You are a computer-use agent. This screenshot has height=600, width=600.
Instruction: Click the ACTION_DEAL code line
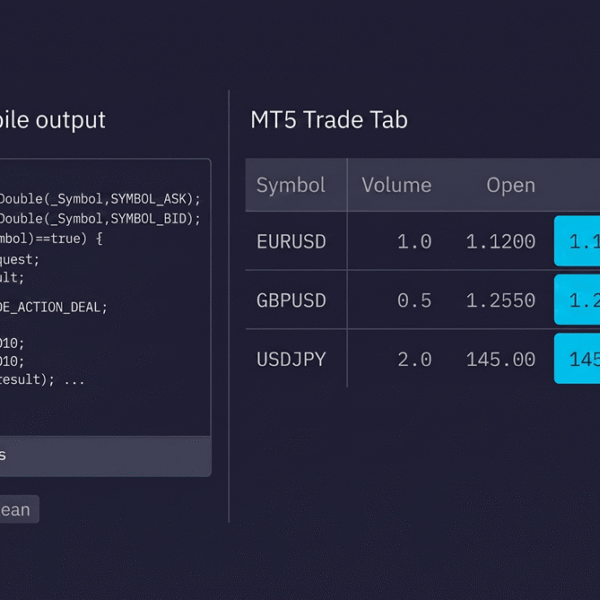pos(54,307)
